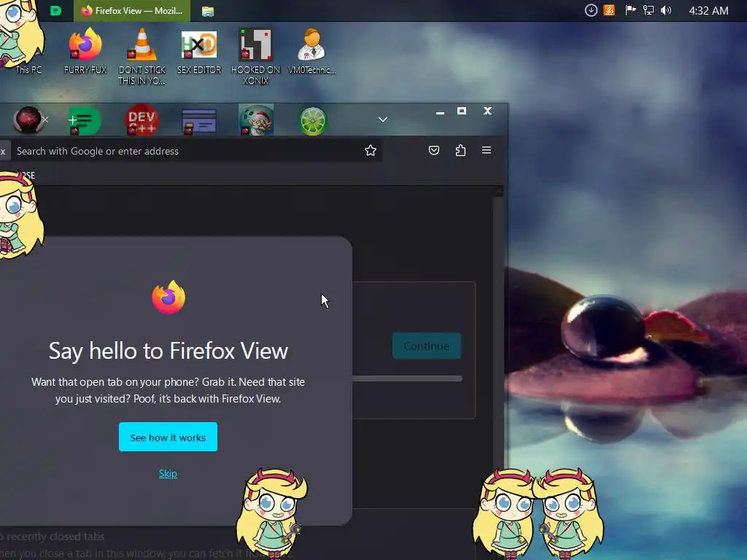Click the Skip link in Firefox View dialog
The height and width of the screenshot is (560, 747).
tap(168, 474)
